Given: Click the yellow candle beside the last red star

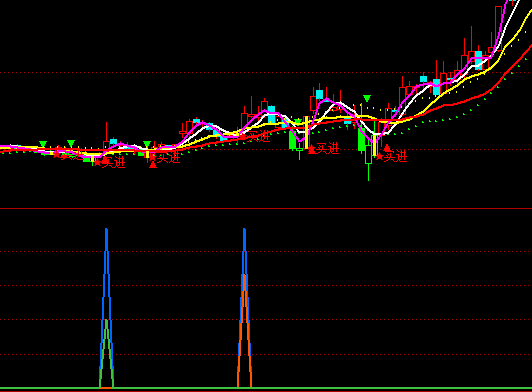Looking at the screenshot, I should 375,145.
